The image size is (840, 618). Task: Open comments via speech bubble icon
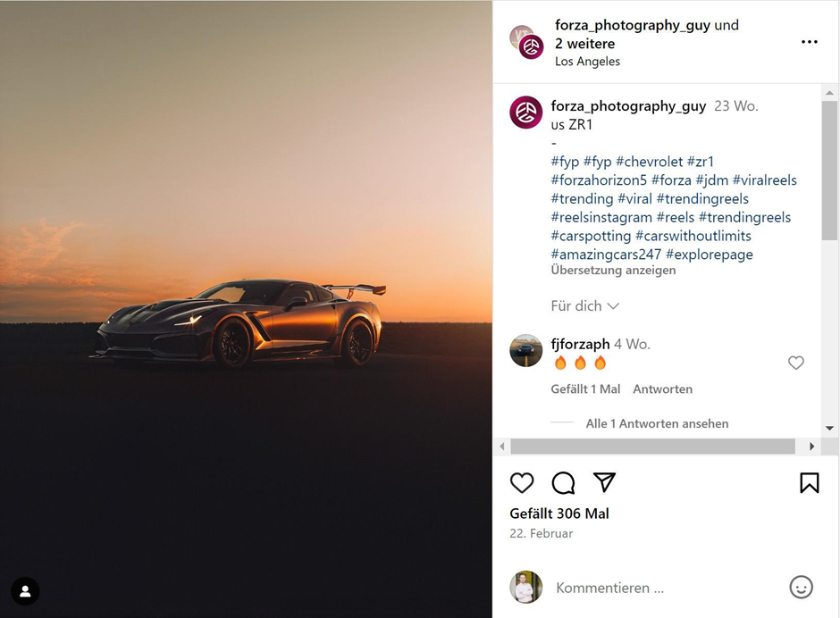pos(563,483)
